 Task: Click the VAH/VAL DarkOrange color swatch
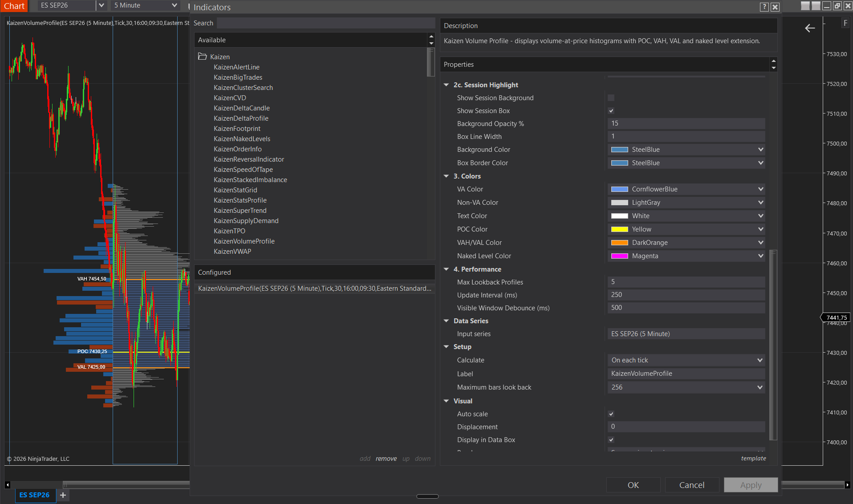point(620,243)
